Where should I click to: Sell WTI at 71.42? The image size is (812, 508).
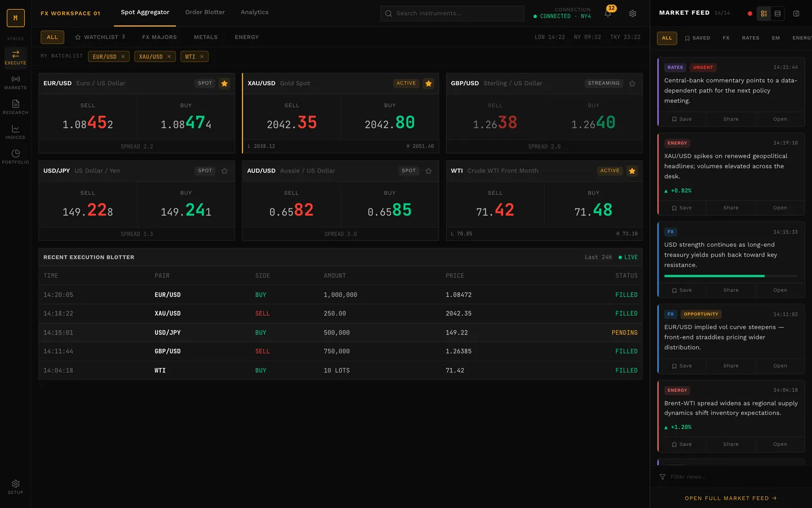[495, 204]
